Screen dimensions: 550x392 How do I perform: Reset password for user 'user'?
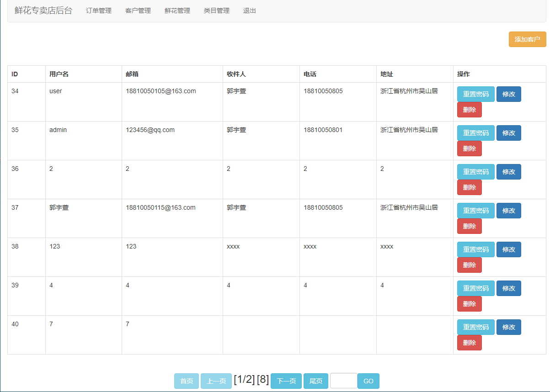click(x=475, y=94)
